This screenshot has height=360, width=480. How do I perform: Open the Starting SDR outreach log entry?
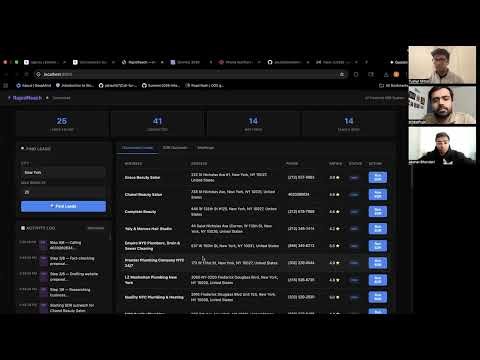click(x=63, y=308)
